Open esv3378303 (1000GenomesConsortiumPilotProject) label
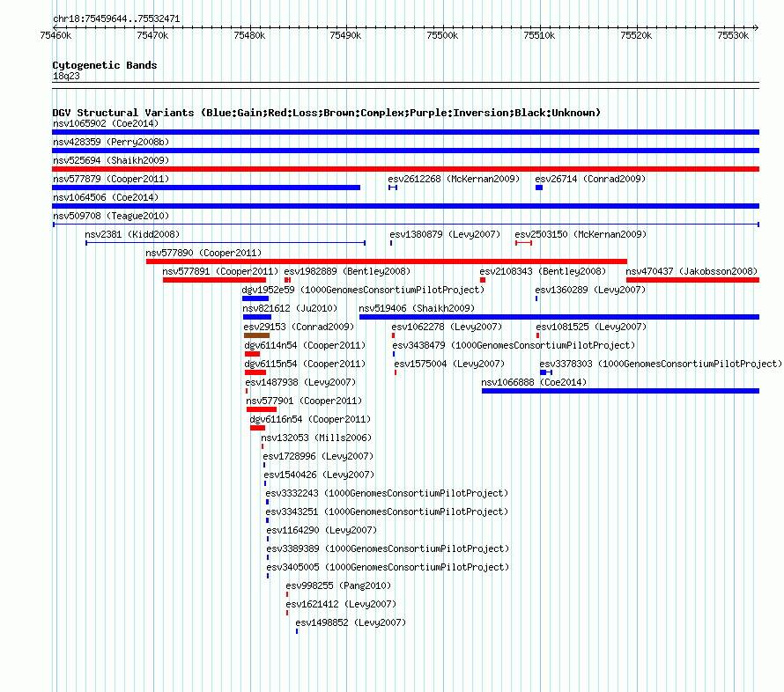This screenshot has width=784, height=692. pyautogui.click(x=661, y=364)
